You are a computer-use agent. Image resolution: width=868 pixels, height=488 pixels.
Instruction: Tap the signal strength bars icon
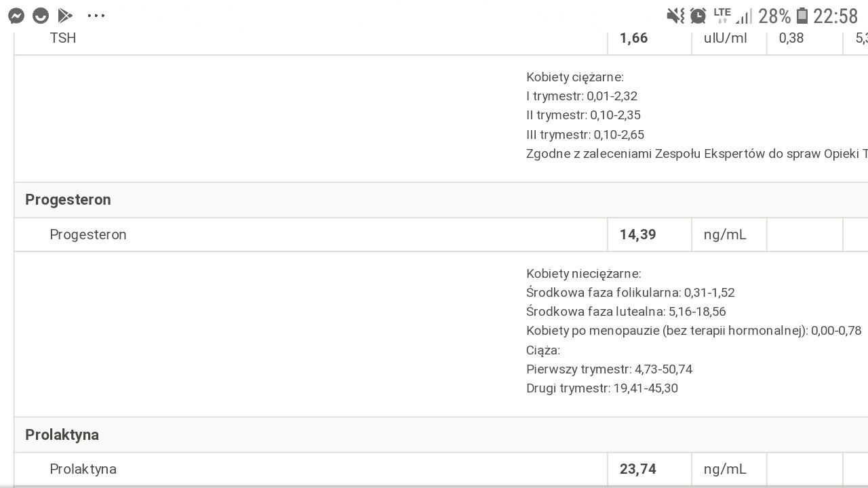(x=744, y=16)
